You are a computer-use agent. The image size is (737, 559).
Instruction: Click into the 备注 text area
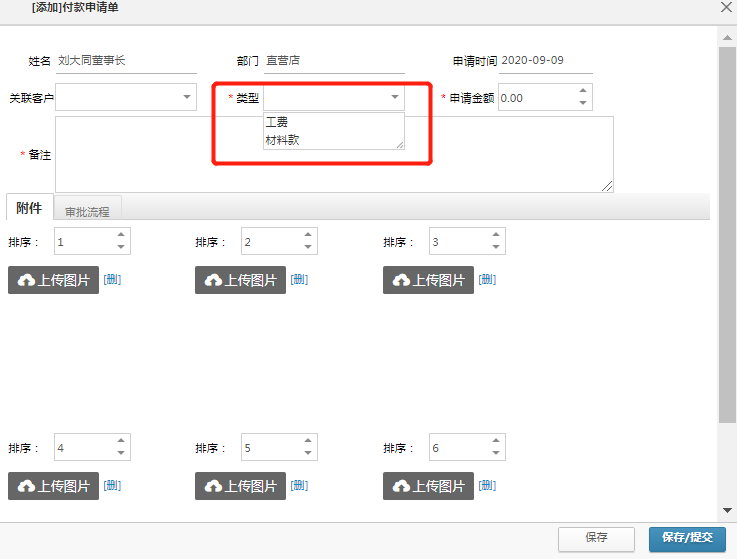tap(333, 154)
